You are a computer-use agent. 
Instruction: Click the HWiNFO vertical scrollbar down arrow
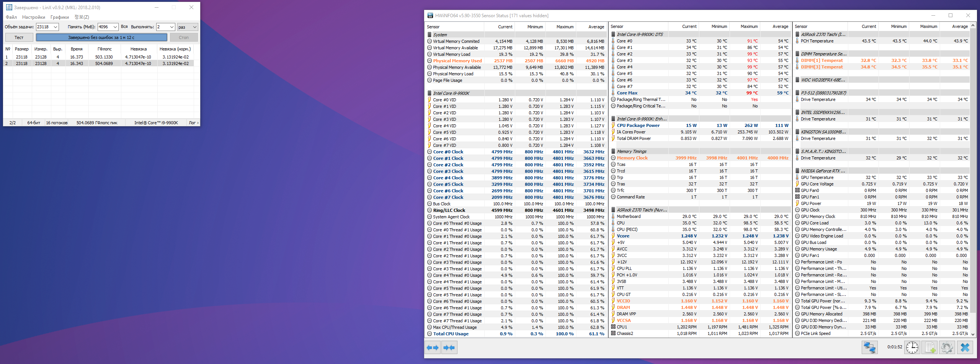[973, 334]
